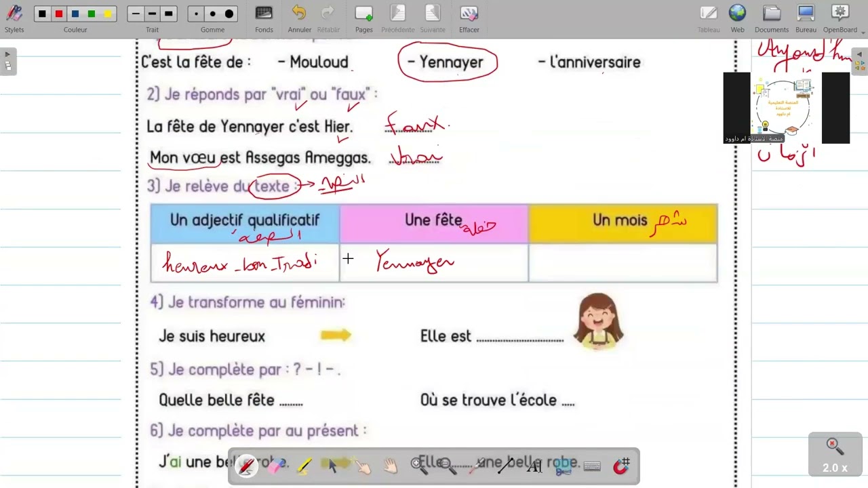Select the eraser tool in stylus palette

click(276, 466)
